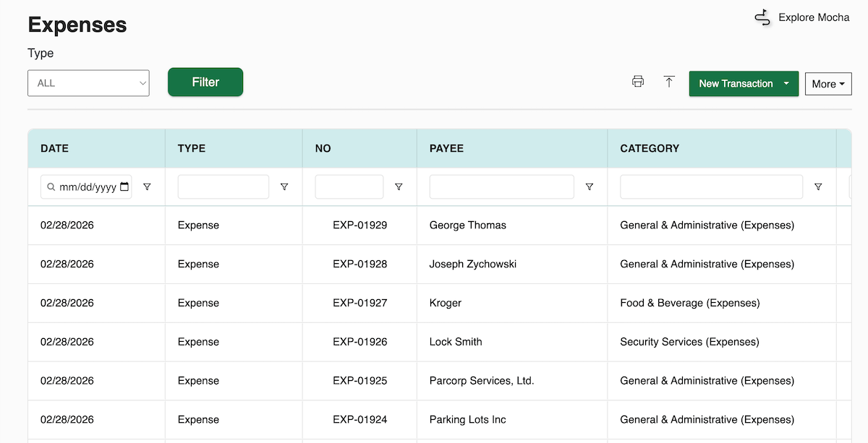868x443 pixels.
Task: Select expense number EXP-01929
Action: tap(360, 225)
